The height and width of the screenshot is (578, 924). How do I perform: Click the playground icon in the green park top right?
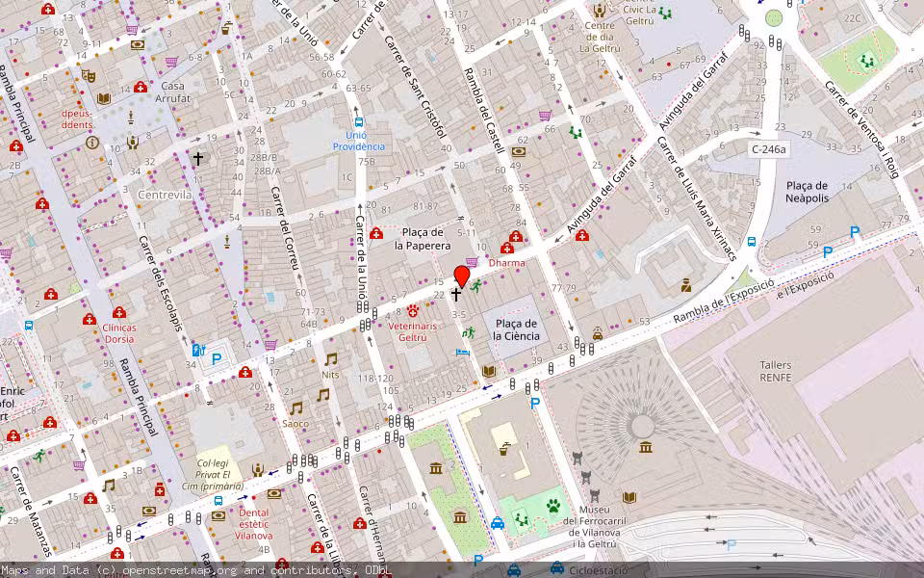pos(866,61)
